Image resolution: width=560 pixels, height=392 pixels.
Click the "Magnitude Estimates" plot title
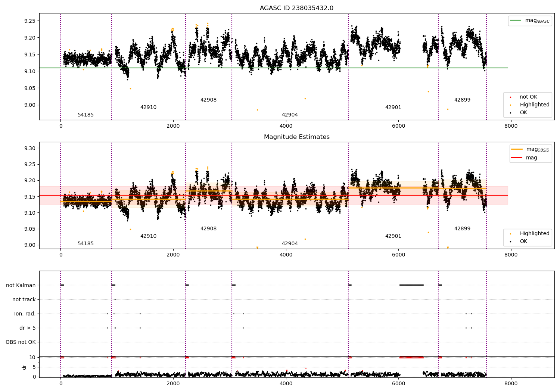tap(297, 137)
